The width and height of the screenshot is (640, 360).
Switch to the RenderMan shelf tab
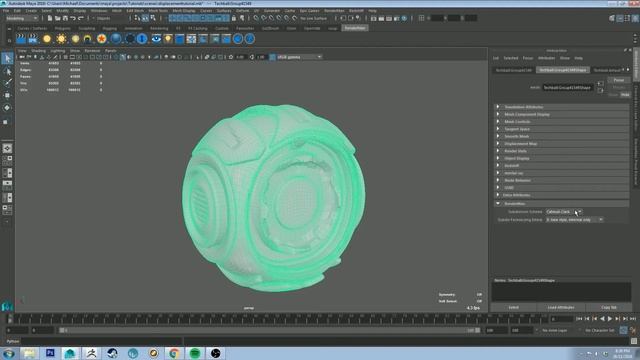pos(355,28)
